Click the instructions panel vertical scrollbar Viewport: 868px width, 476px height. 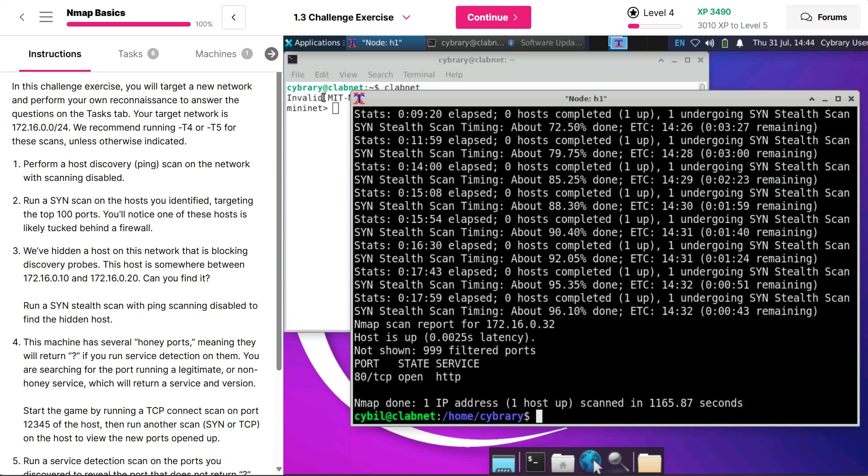pyautogui.click(x=279, y=222)
